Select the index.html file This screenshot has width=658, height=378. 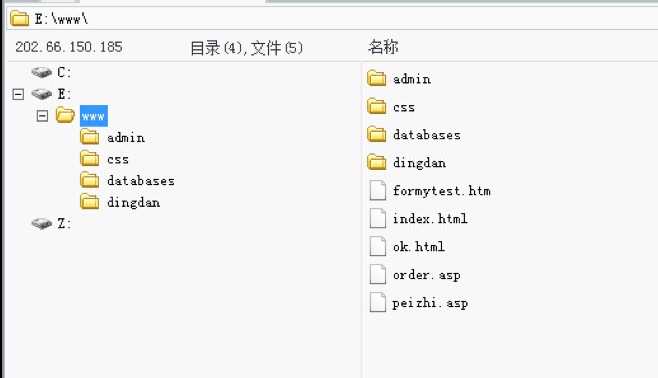click(430, 219)
